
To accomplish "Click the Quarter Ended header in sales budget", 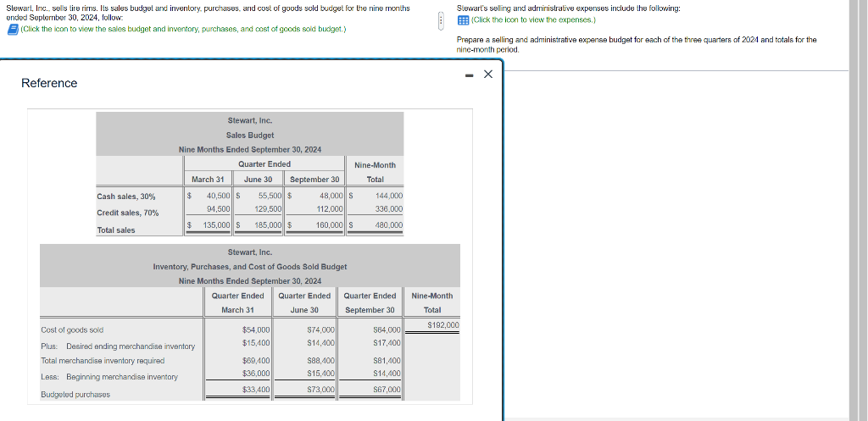I will click(264, 164).
